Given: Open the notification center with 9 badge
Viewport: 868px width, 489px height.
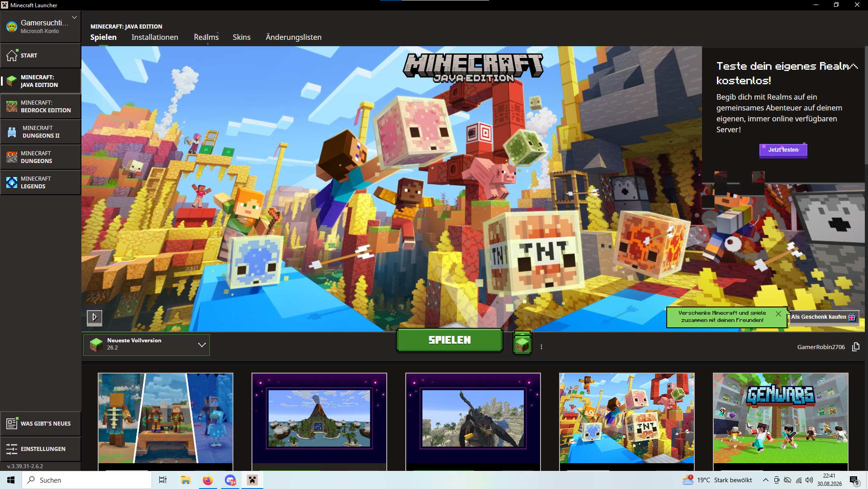Looking at the screenshot, I should 854,480.
